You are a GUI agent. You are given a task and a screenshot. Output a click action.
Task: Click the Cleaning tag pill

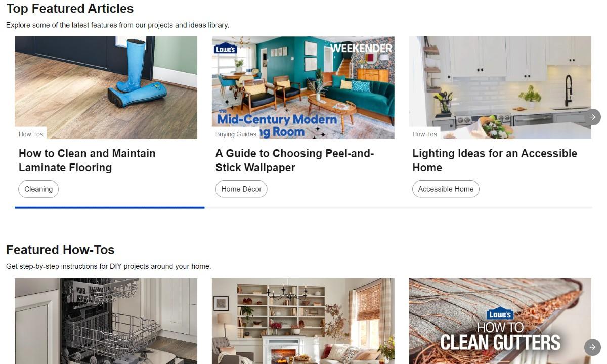coord(38,189)
